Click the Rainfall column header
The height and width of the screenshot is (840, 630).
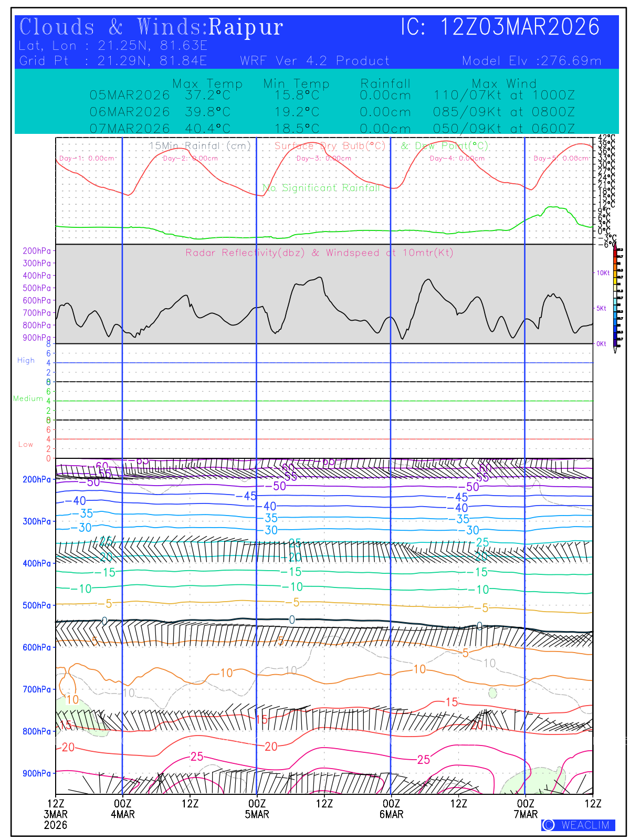[385, 83]
